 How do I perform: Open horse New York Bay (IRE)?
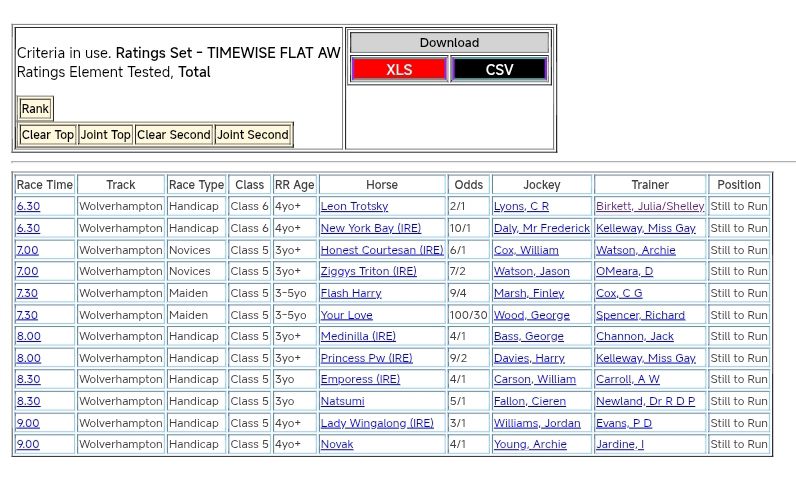point(371,229)
